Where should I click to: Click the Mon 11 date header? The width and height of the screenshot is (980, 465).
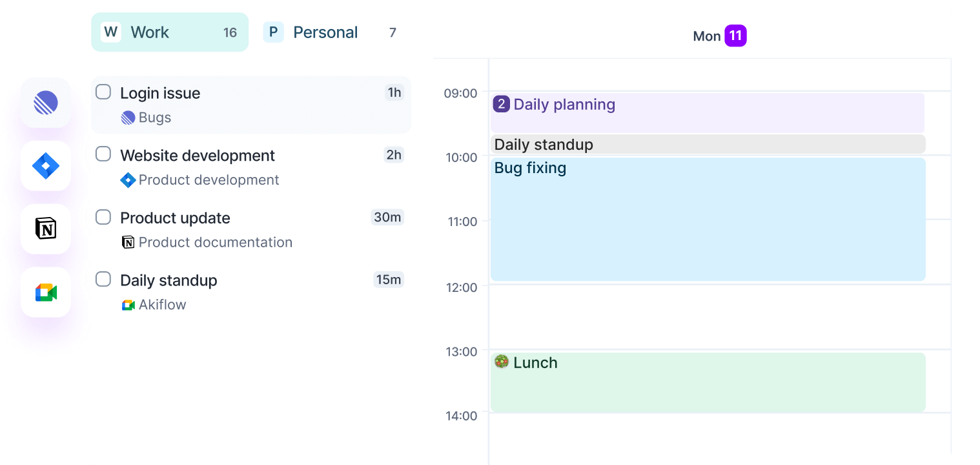coord(719,36)
